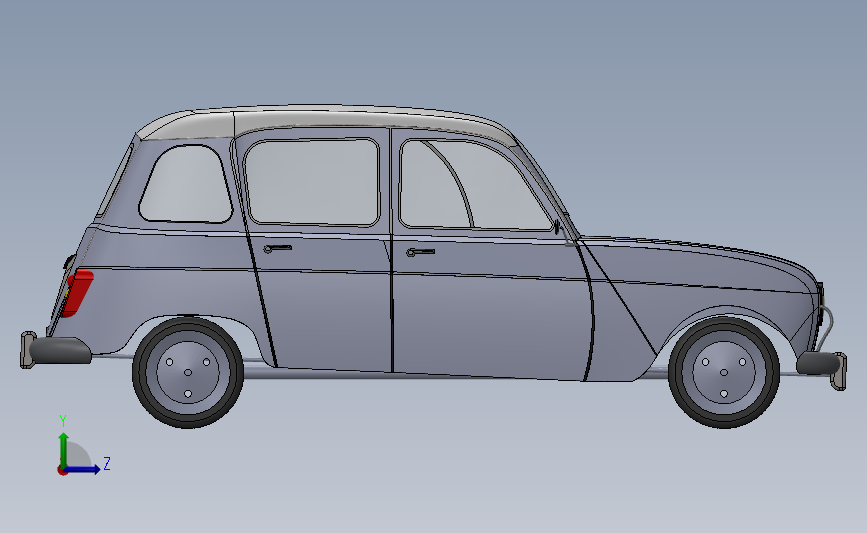Select the rear door window glass

point(312,182)
